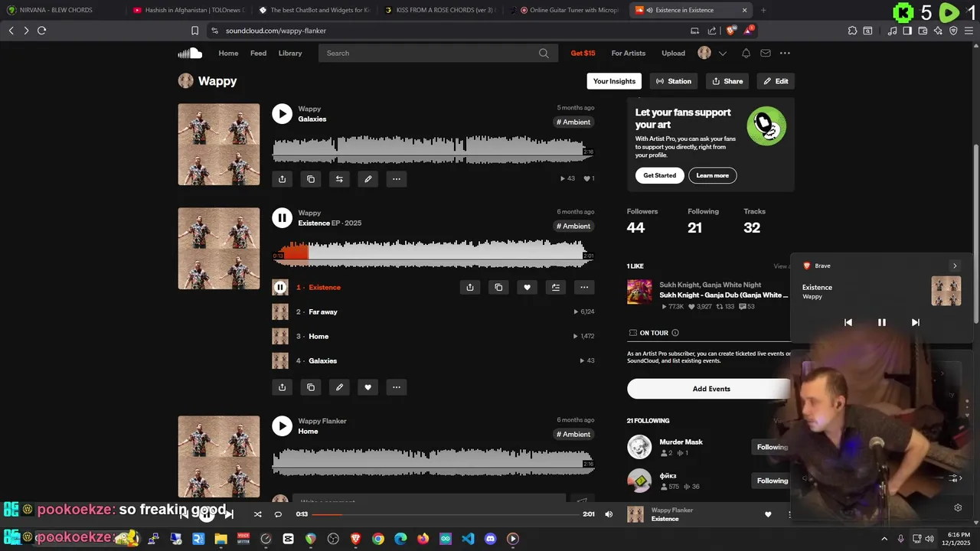Open more options for Existence track row
Screen dimensions: 980x551
584,287
